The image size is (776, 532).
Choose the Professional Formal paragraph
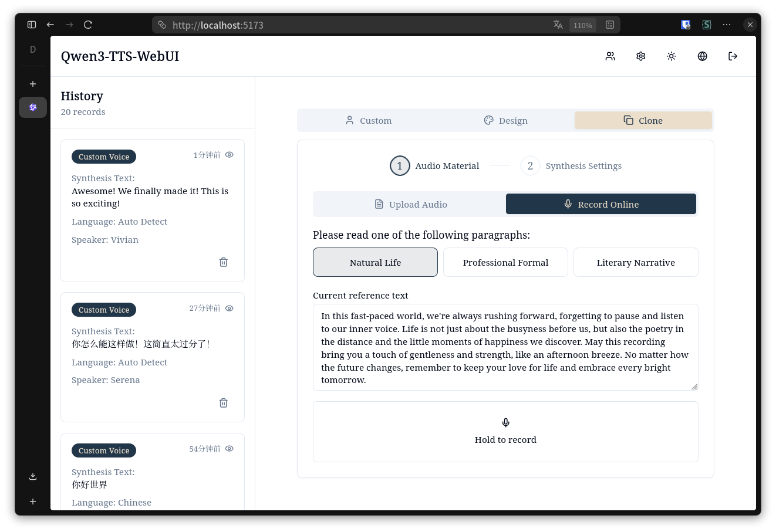coord(505,262)
